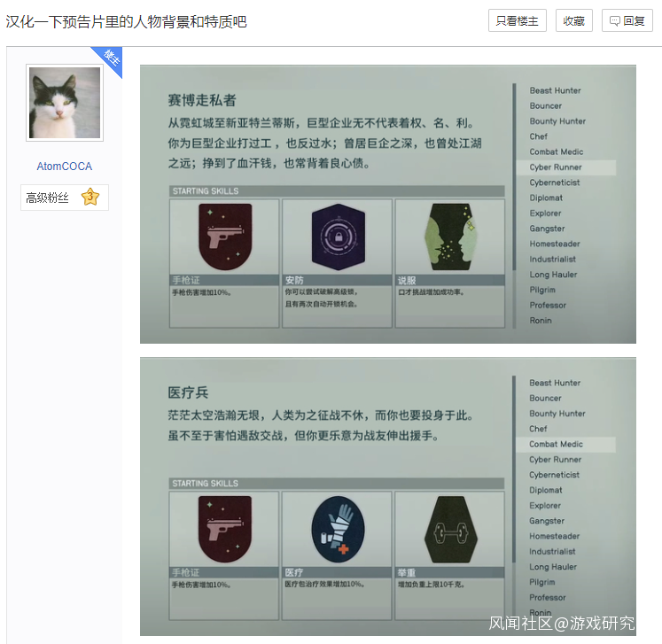Viewport: 662px width, 644px height.
Task: Select Cyberneticist in the first image list
Action: tap(555, 182)
